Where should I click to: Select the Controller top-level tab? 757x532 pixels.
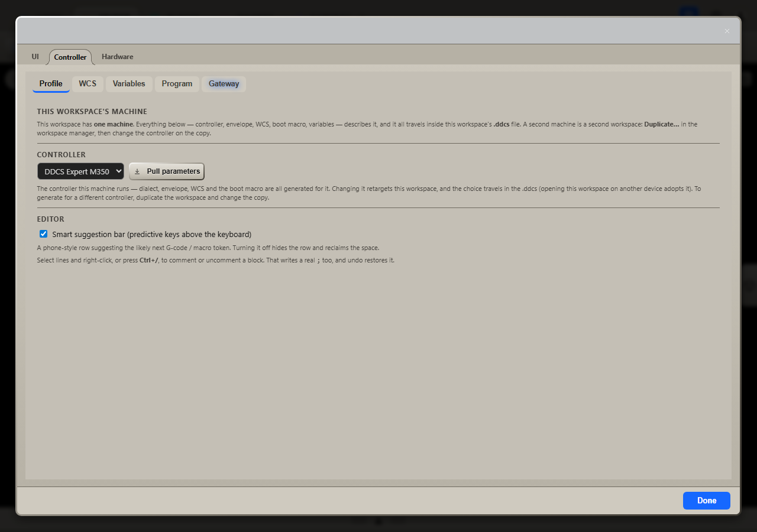tap(70, 57)
